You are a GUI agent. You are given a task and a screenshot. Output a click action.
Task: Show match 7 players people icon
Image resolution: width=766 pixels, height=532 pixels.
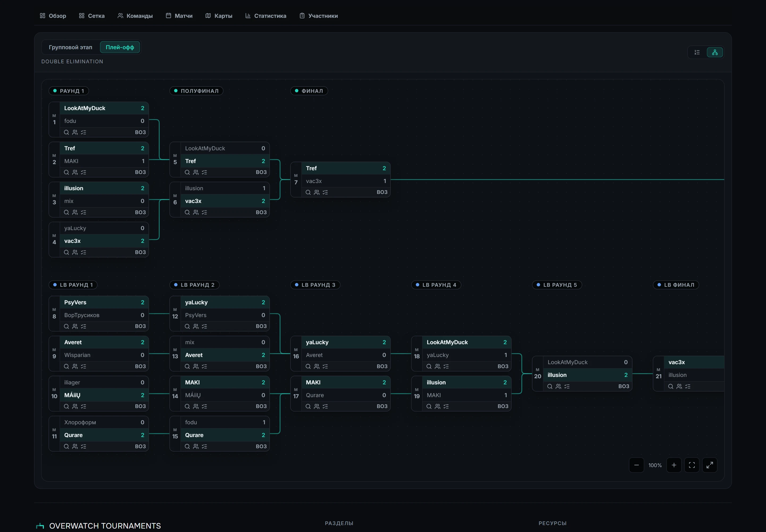click(317, 192)
